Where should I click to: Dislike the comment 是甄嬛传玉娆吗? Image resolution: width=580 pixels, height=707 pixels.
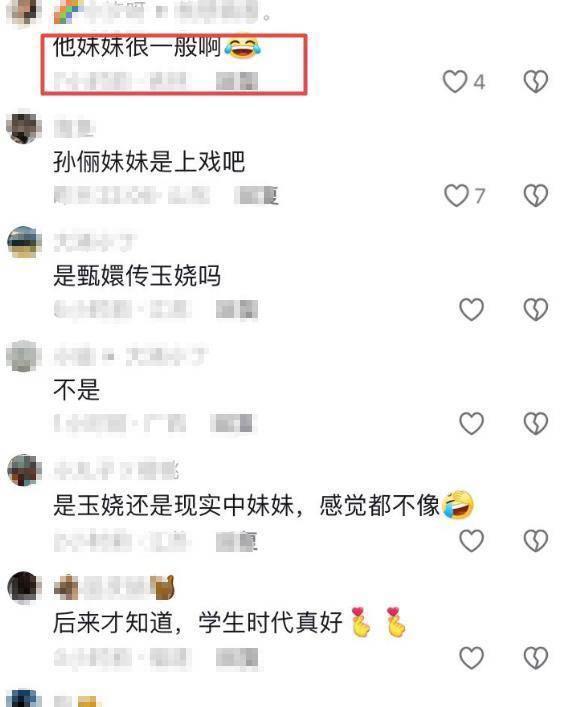(536, 309)
